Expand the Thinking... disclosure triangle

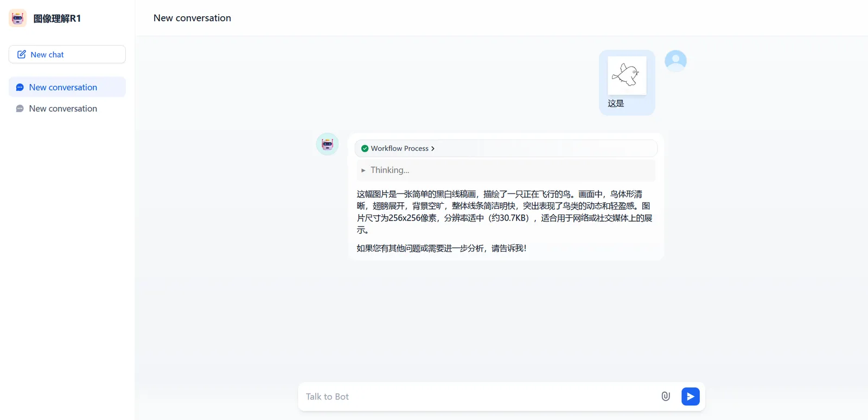tap(363, 170)
